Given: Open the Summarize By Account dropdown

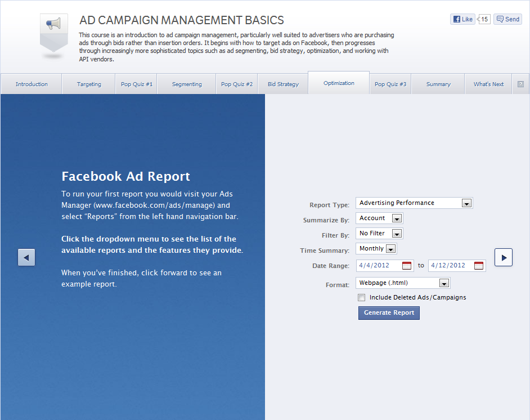Looking at the screenshot, I should [379, 218].
